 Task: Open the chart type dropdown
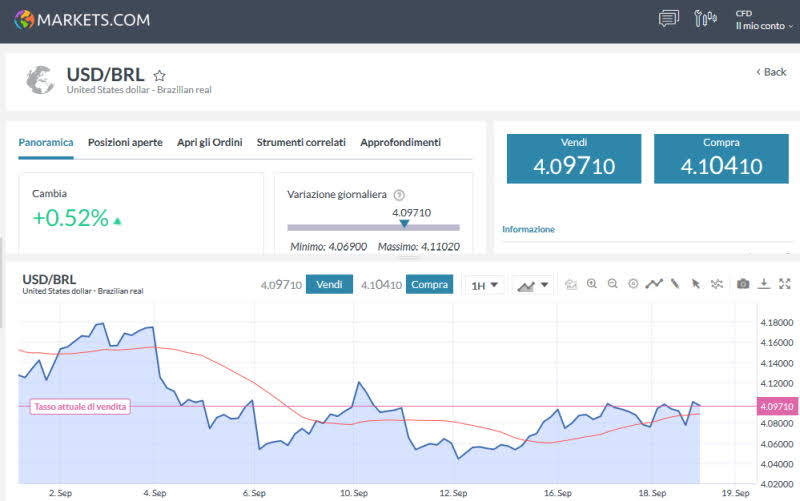(x=532, y=285)
